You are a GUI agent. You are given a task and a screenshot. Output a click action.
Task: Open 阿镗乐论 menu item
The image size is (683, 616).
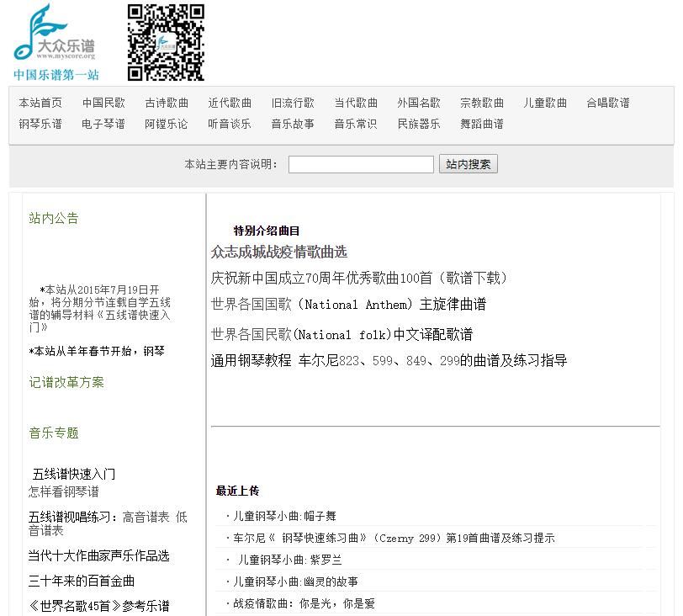167,124
